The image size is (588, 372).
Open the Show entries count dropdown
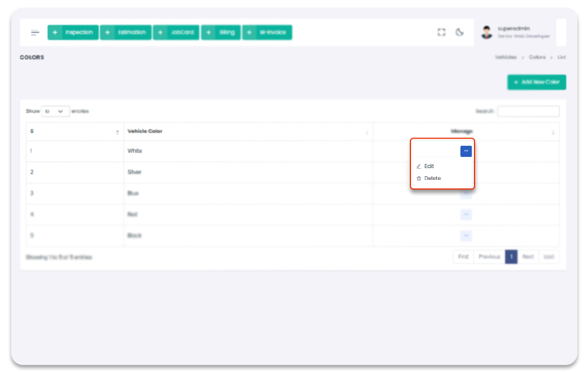tap(55, 111)
